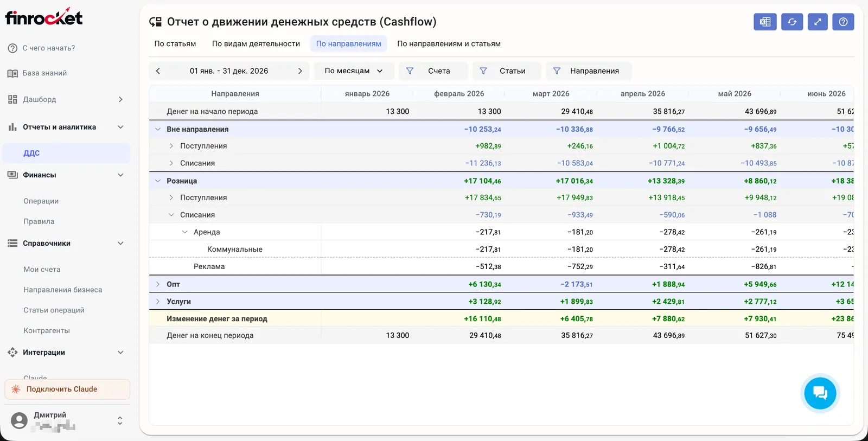868x441 pixels.
Task: Expand report to fullscreen
Action: [x=818, y=22]
